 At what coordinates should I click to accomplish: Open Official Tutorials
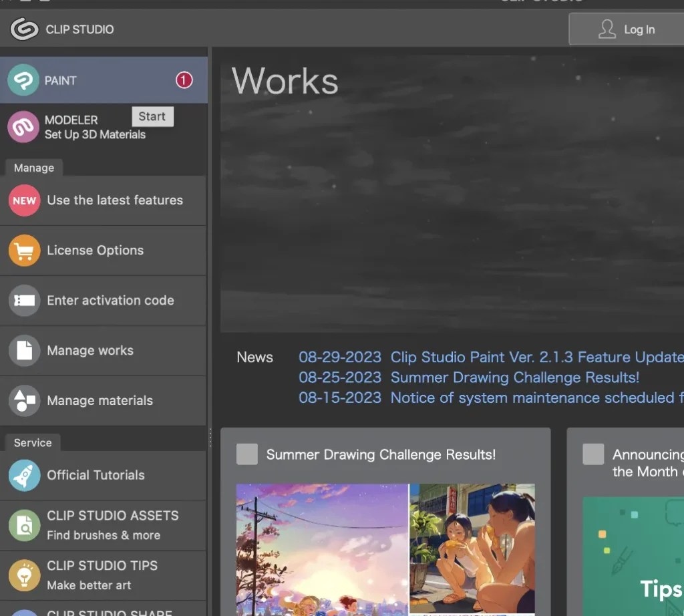(x=103, y=476)
